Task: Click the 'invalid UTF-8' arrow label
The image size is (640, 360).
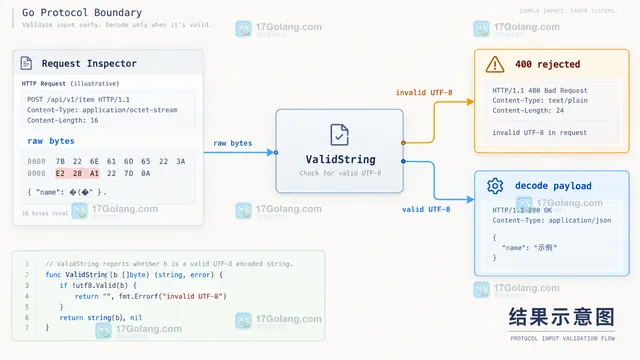Action: tap(424, 93)
